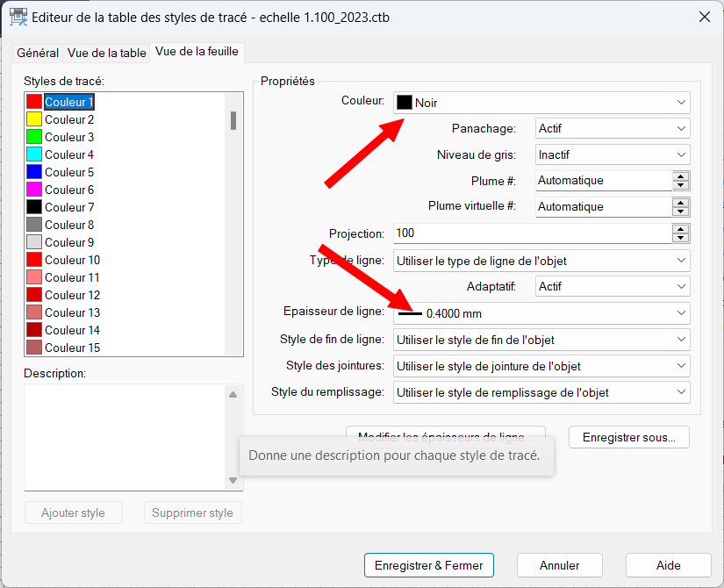
Task: Open the Panachage dropdown
Action: (611, 128)
